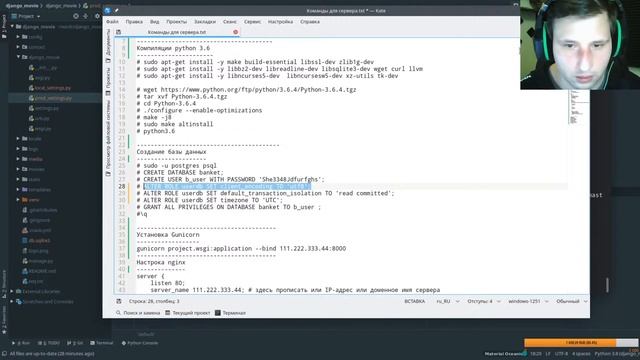Open the Сеанс menu in Kate
This screenshot has height=360, width=640.
230,22
